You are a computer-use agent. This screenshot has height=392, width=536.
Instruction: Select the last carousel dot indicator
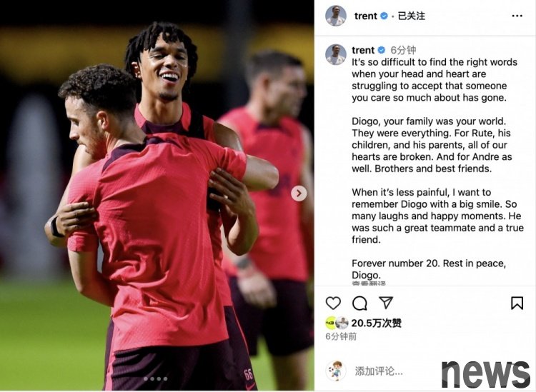point(166,378)
